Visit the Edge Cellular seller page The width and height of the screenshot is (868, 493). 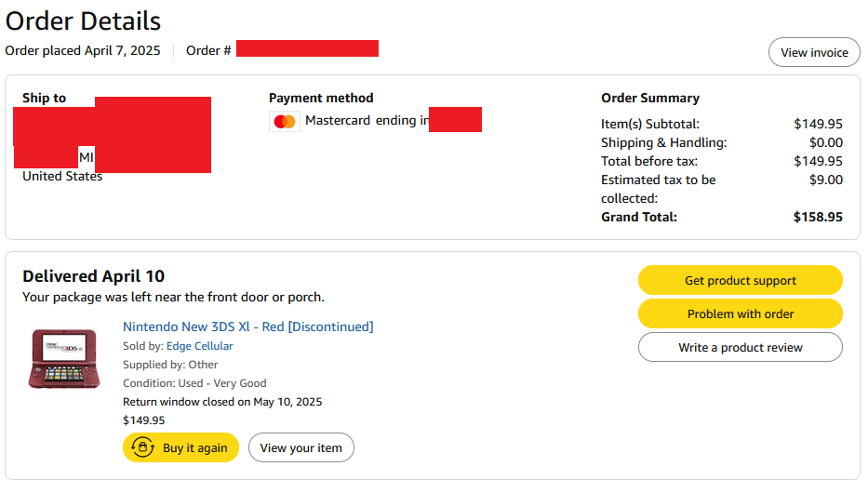[200, 346]
